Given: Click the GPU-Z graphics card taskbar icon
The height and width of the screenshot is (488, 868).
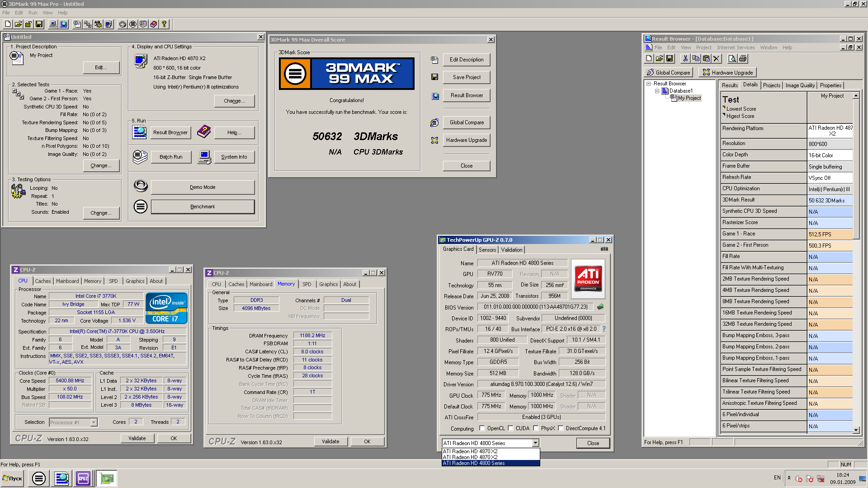Looking at the screenshot, I should [107, 479].
